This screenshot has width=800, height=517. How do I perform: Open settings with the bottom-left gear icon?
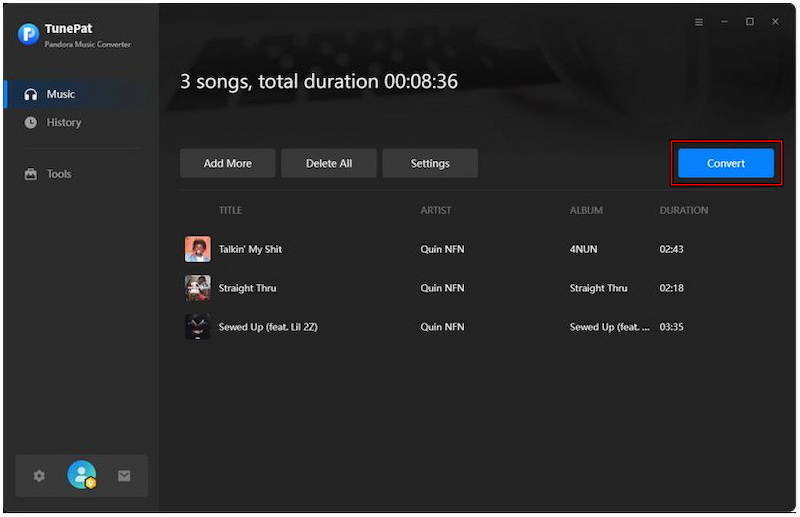tap(39, 476)
